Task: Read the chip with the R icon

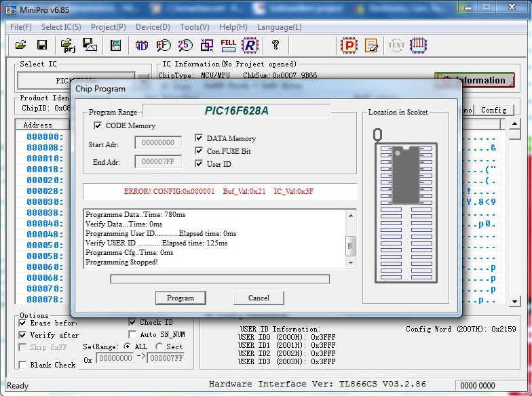Action: point(250,45)
